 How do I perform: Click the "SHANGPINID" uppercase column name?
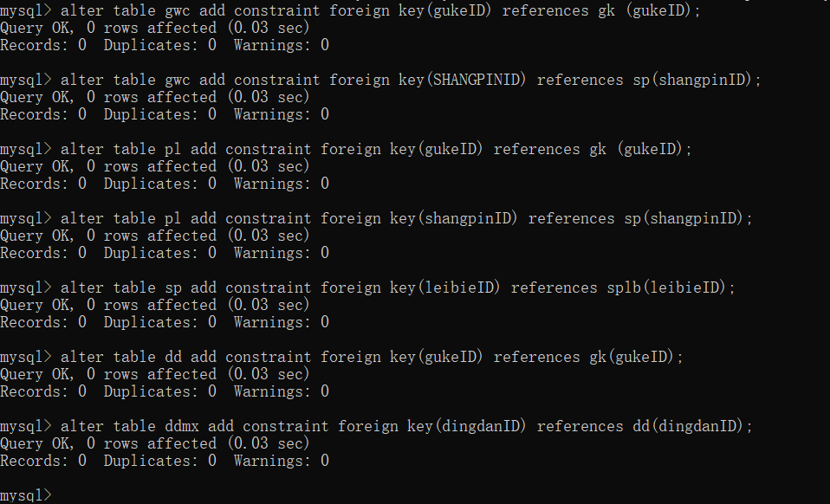pyautogui.click(x=479, y=80)
